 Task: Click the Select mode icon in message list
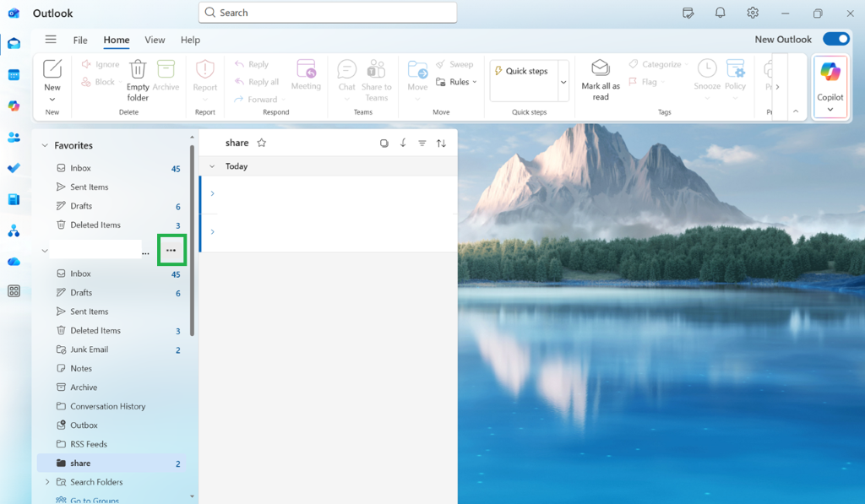(384, 144)
